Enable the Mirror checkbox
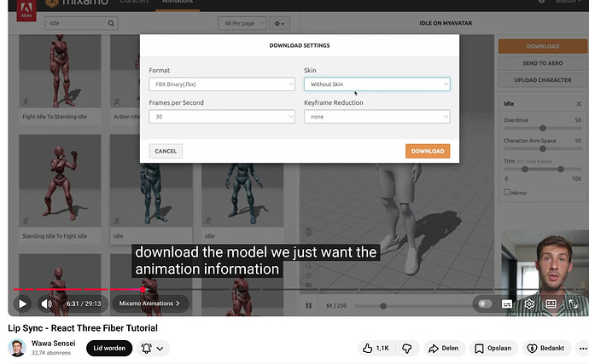Image resolution: width=589 pixels, height=364 pixels. pos(508,193)
